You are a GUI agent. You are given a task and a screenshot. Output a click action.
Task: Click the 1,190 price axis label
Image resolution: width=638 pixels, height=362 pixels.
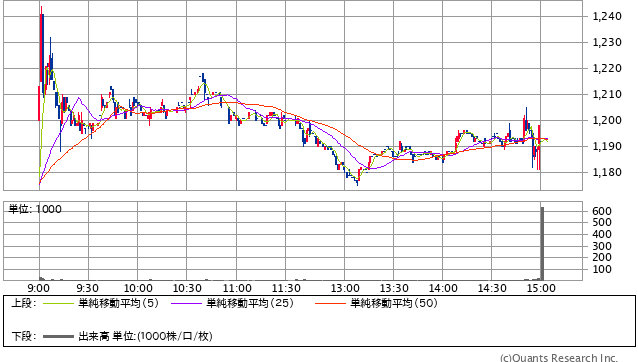click(607, 146)
